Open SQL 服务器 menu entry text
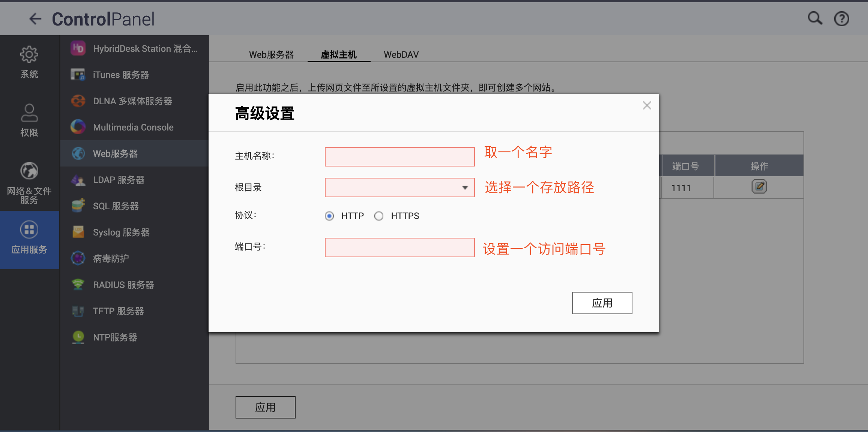868x432 pixels. 116,206
